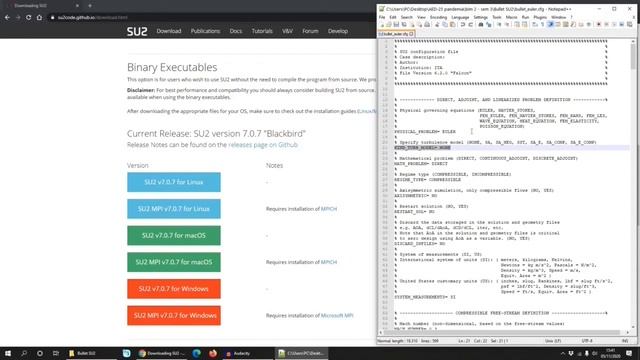This screenshot has height=360, width=640.
Task: Click the Start Recording macro icon
Action: coord(599,24)
